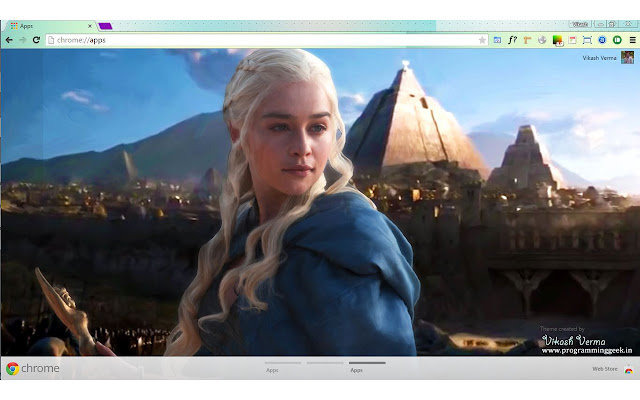Click the Vikash profile switcher button
The width and height of the screenshot is (640, 400).
(580, 24)
